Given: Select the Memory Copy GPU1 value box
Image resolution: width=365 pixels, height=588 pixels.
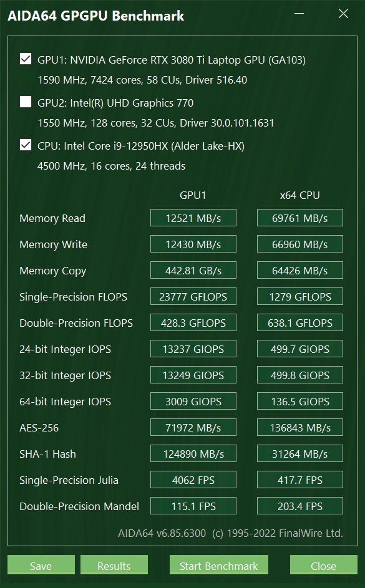Looking at the screenshot, I should (193, 270).
